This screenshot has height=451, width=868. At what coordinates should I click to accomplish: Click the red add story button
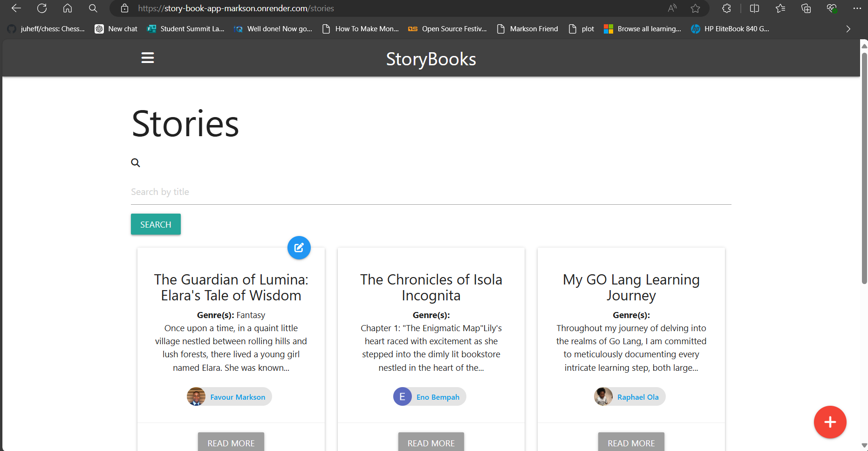tap(830, 422)
